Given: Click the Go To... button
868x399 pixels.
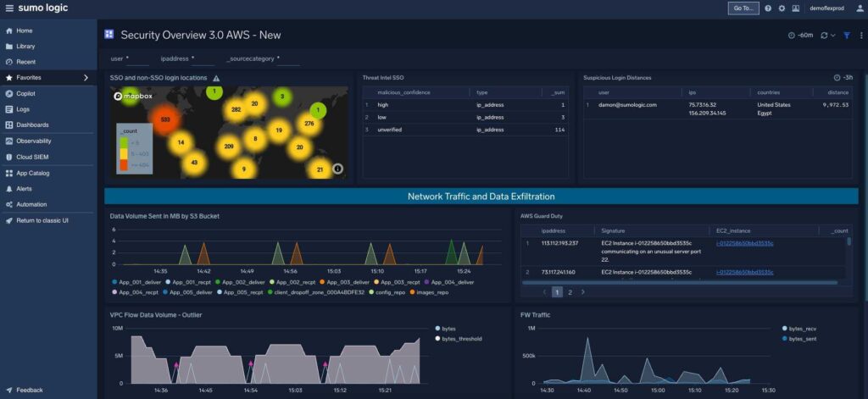Looking at the screenshot, I should (743, 8).
